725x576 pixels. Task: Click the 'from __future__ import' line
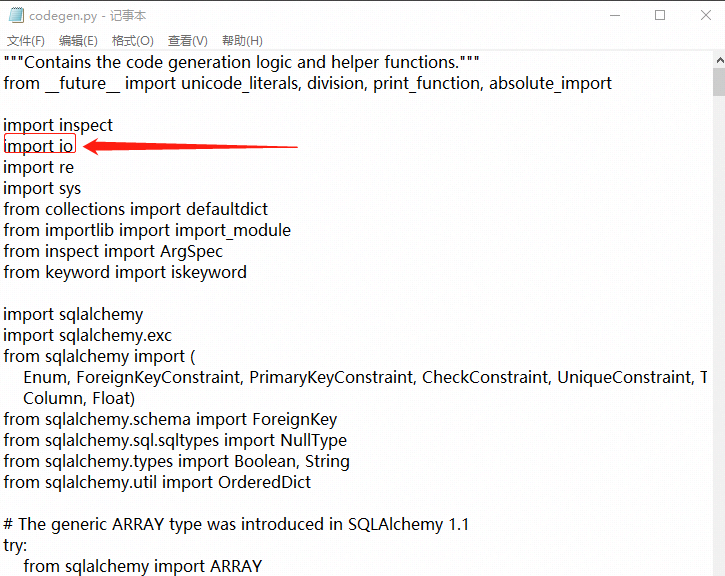307,83
